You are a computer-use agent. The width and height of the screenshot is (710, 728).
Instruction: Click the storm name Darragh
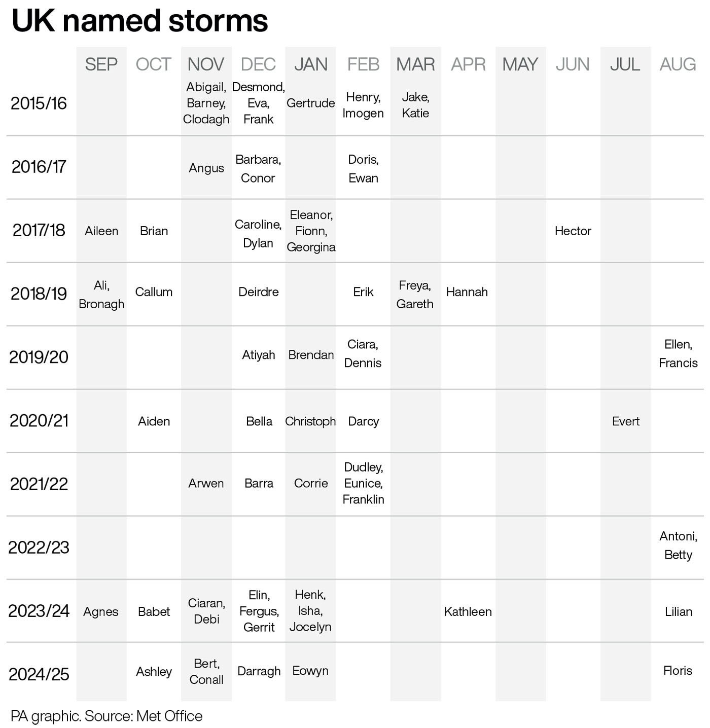[259, 671]
